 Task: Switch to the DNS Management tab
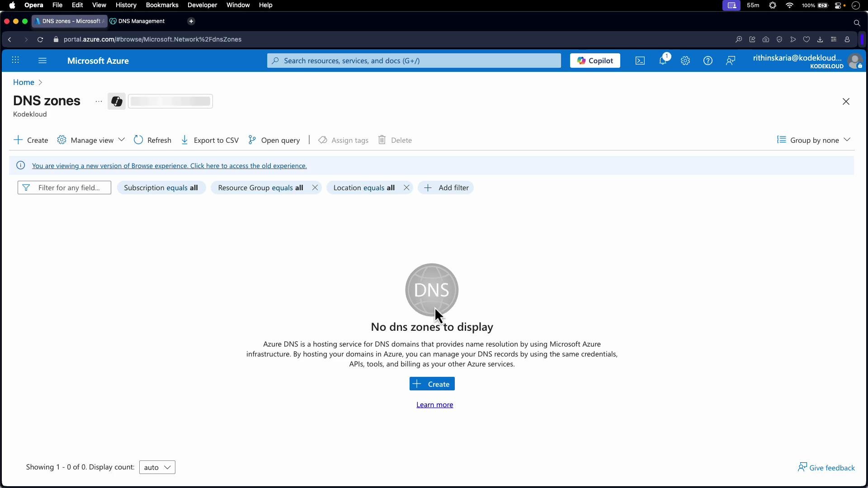click(x=142, y=21)
